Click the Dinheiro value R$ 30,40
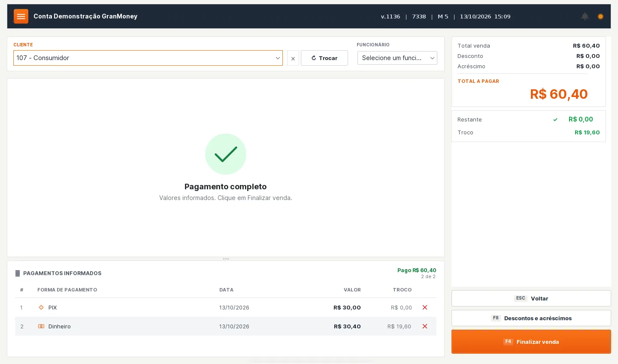 [x=347, y=327]
